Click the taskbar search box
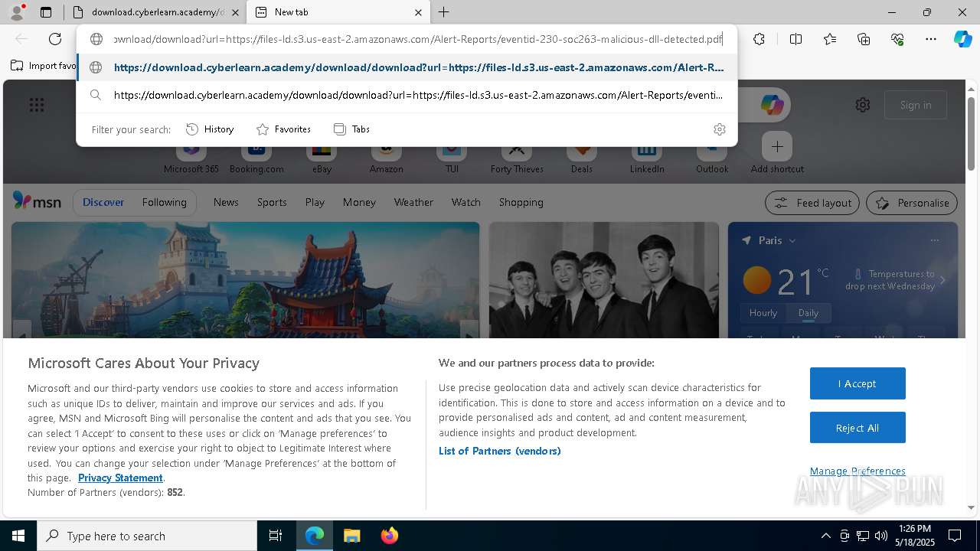Screen dimensions: 980x551 (147, 536)
